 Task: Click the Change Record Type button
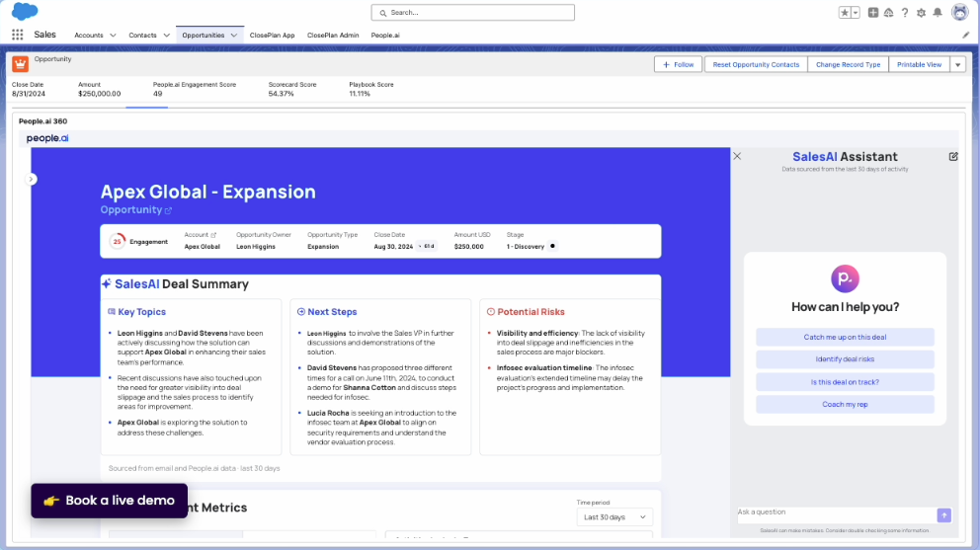(x=849, y=64)
